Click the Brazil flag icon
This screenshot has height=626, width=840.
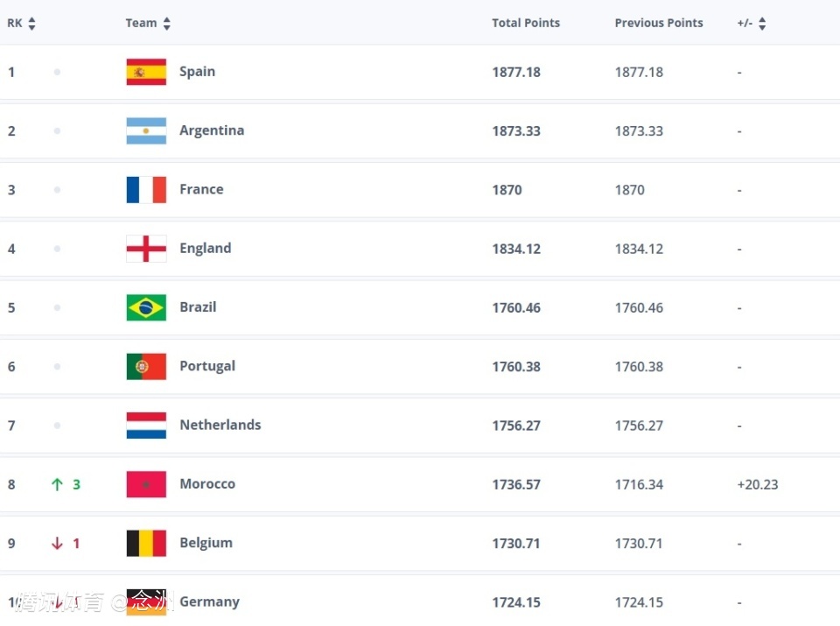146,307
